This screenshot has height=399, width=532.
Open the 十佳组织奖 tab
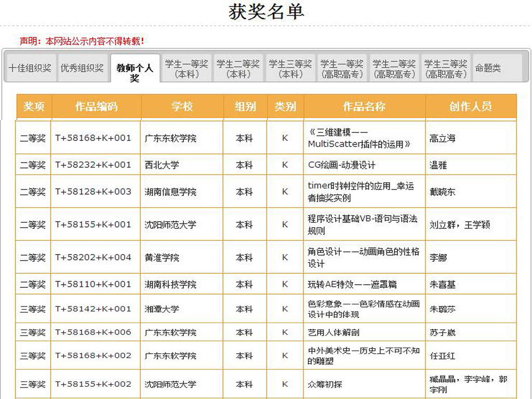30,69
